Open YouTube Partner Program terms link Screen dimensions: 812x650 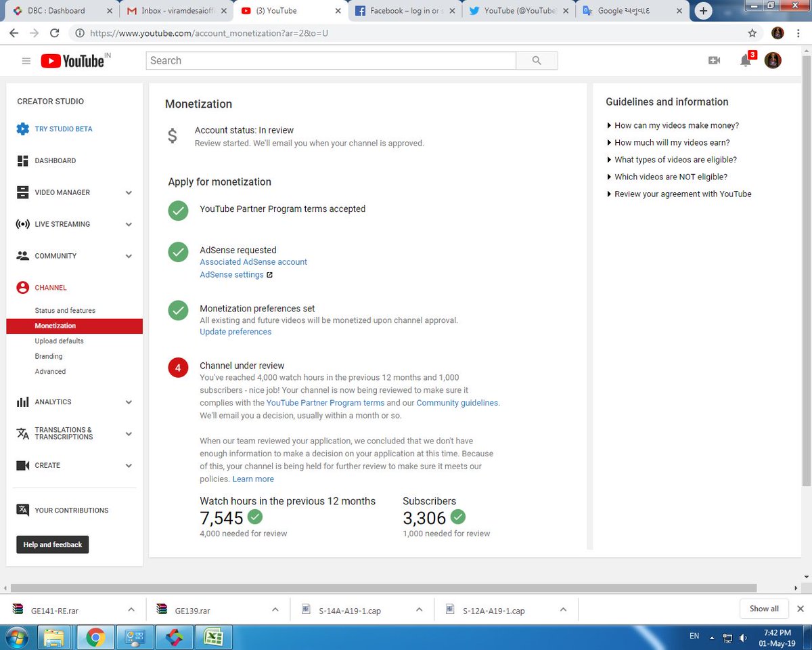(x=325, y=402)
